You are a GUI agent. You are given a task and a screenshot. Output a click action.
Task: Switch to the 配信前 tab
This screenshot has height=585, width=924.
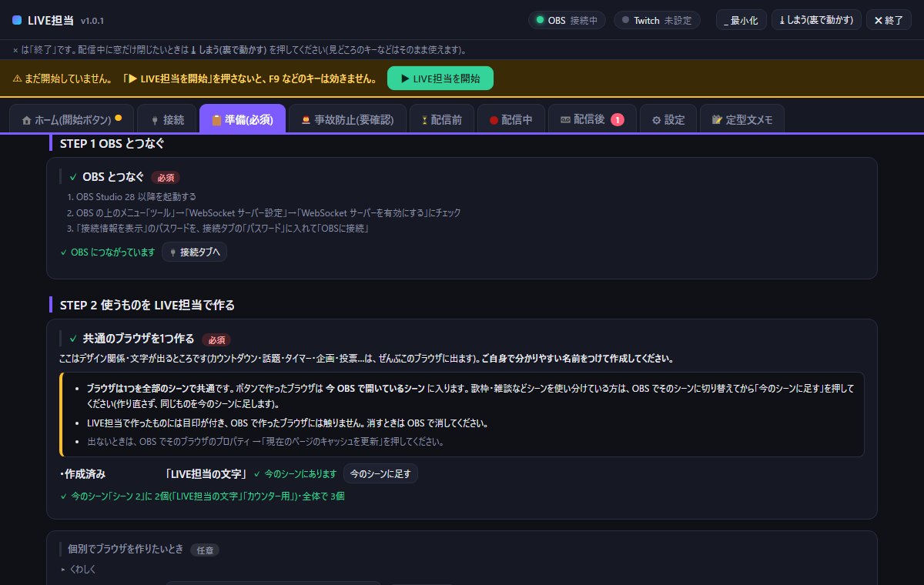440,119
